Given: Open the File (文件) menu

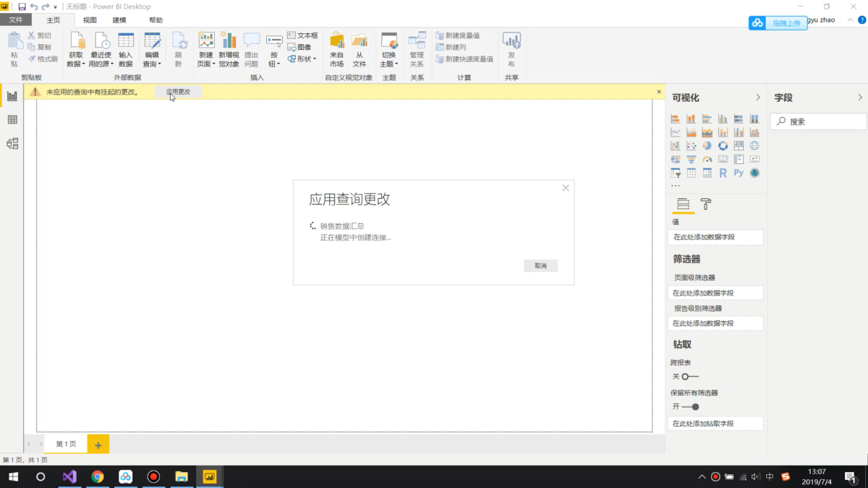Looking at the screenshot, I should (x=15, y=20).
